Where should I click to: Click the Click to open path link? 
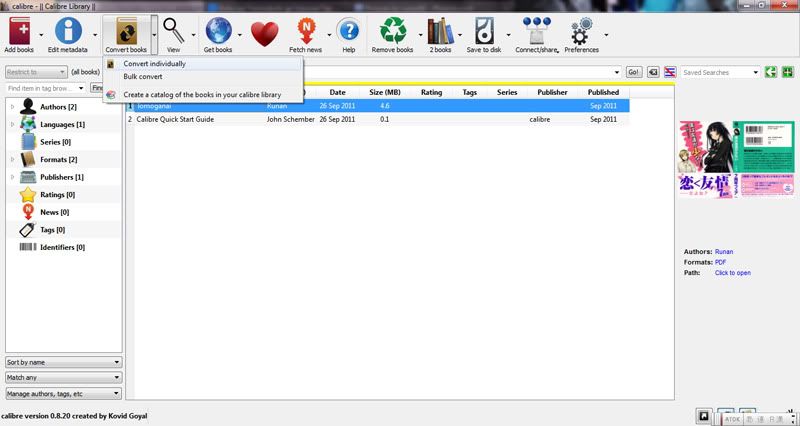pyautogui.click(x=733, y=273)
